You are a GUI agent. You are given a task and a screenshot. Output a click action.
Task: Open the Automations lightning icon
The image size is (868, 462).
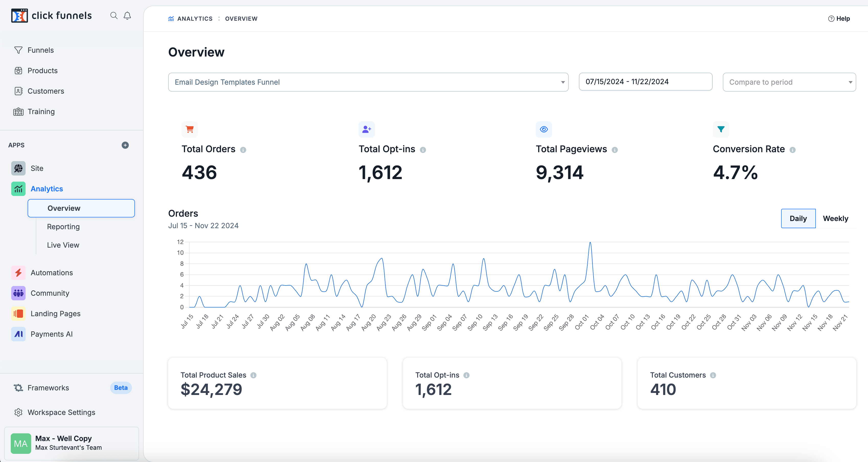coord(19,272)
